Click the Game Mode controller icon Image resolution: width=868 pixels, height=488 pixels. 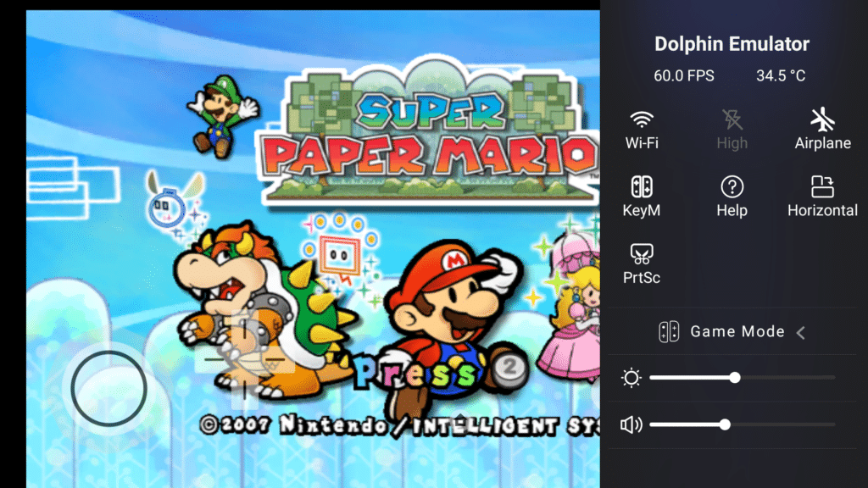pos(669,332)
